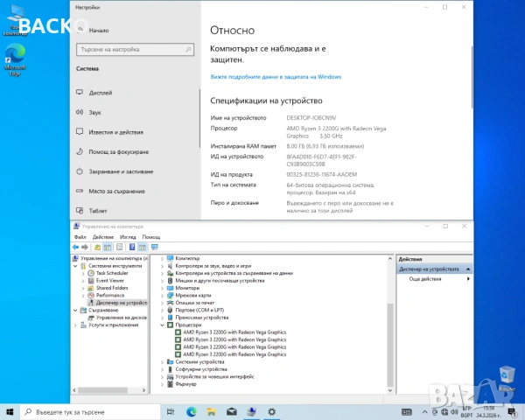Click the Начало home icon
The width and height of the screenshot is (525, 420).
tap(81, 29)
